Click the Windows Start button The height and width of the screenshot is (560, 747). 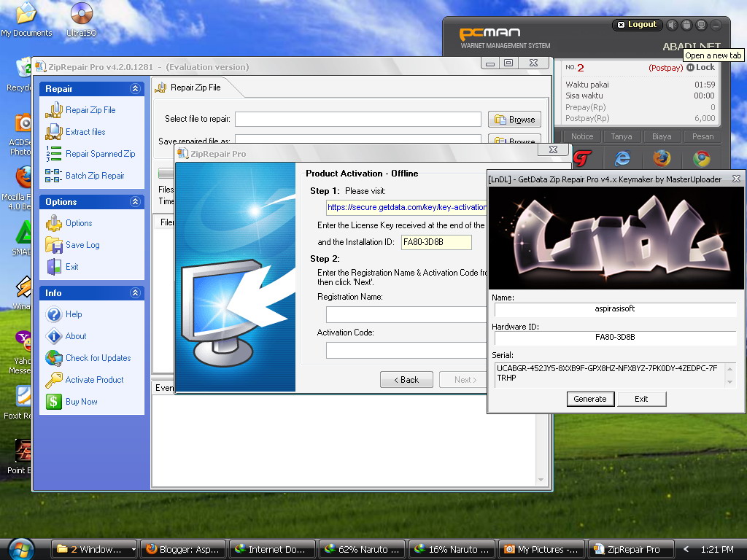(x=21, y=550)
